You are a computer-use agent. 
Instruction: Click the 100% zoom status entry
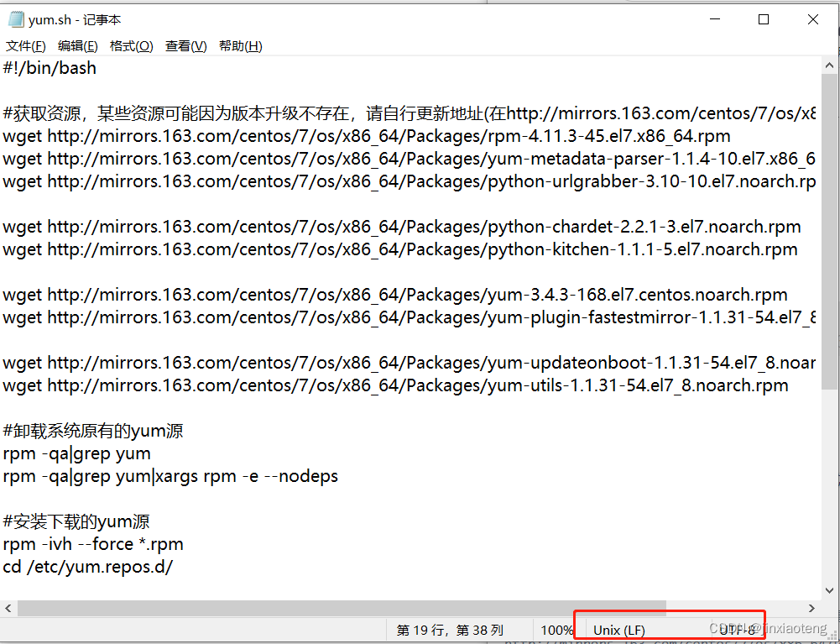point(556,630)
